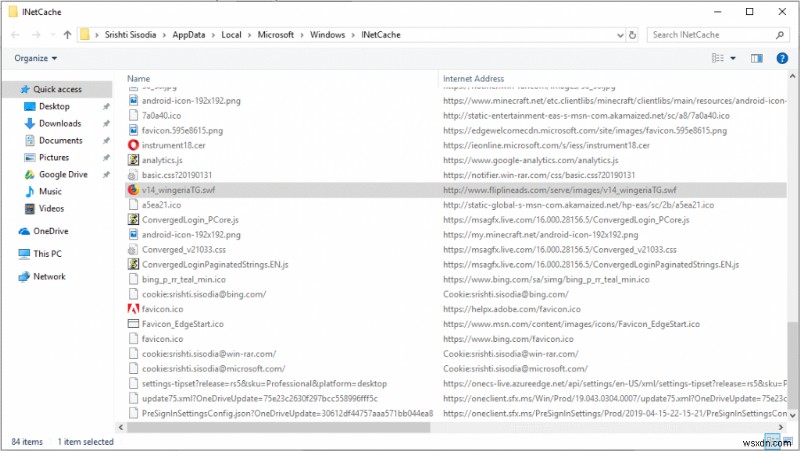Click the Music note icon in sidebar

27,191
